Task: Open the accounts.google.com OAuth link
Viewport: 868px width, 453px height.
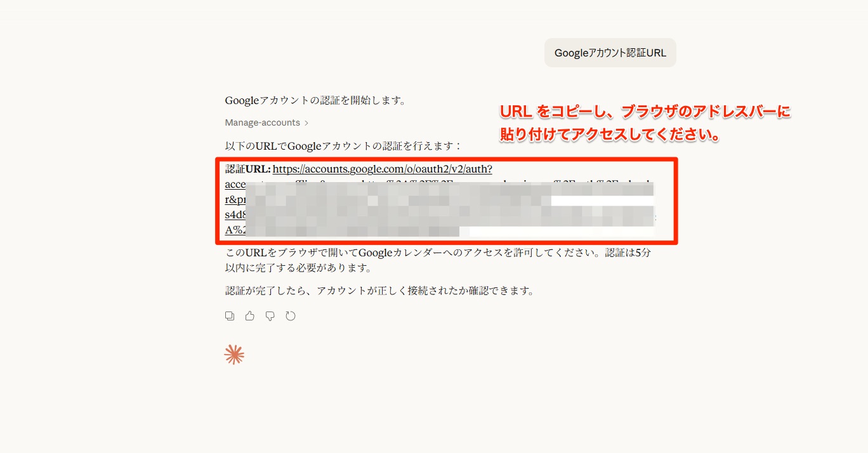Action: coord(382,169)
